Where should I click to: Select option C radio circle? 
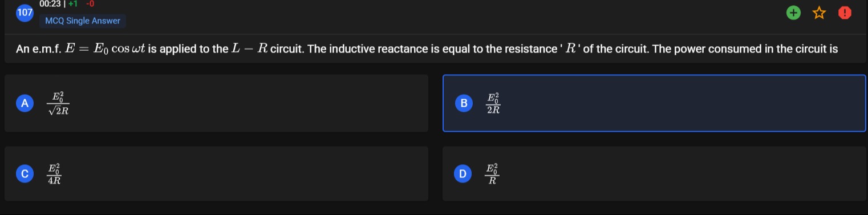pos(24,173)
